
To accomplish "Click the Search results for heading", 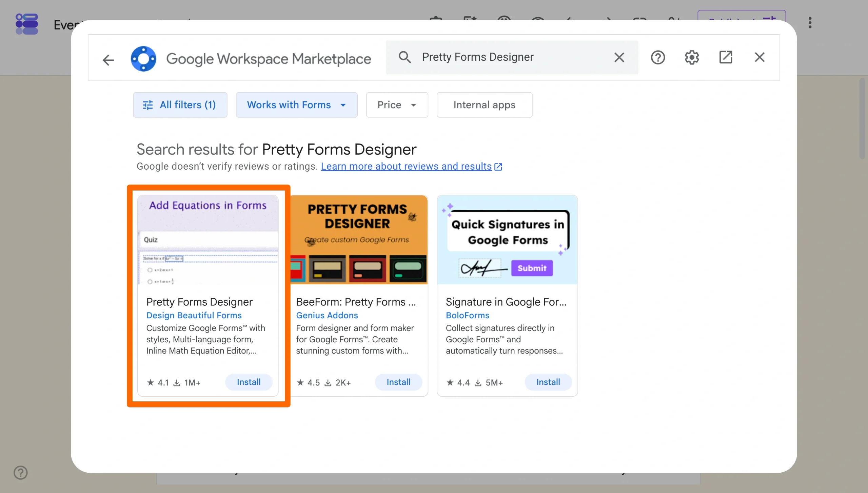I will point(276,149).
